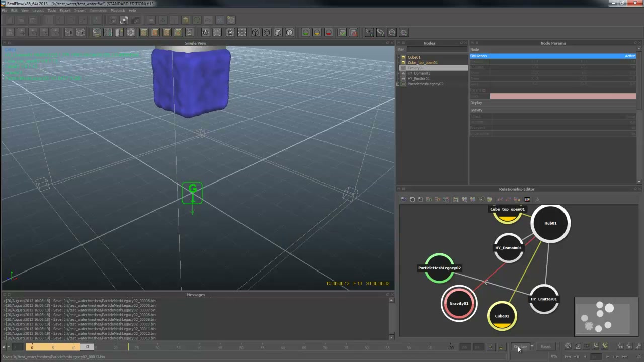Open the Tools menu
644x362 pixels.
point(52,11)
